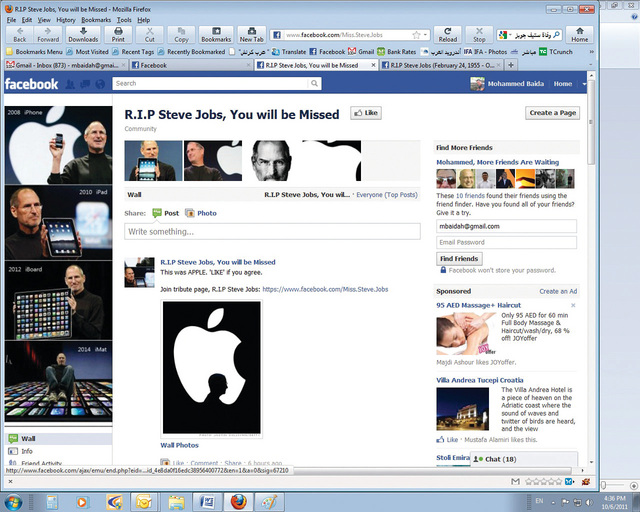Screen dimensions: 640x512
Task: Open Firefox from the taskbar
Action: [239, 502]
